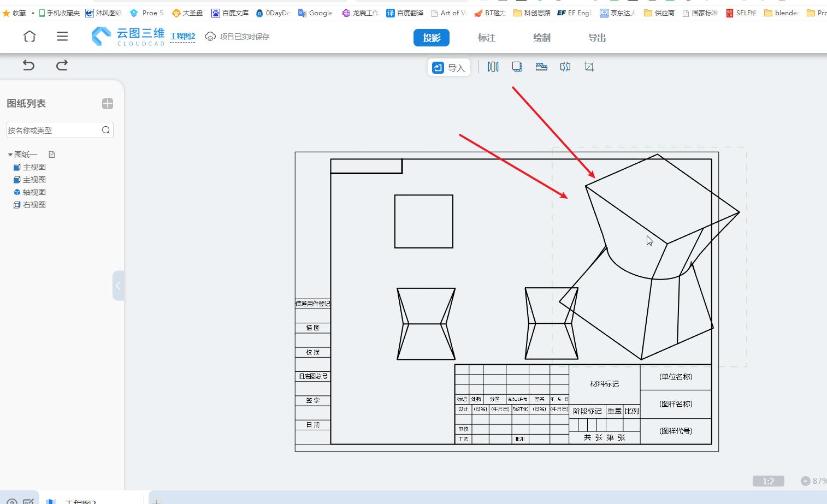This screenshot has height=504, width=827.
Task: Click the Redo arrow icon
Action: click(62, 66)
